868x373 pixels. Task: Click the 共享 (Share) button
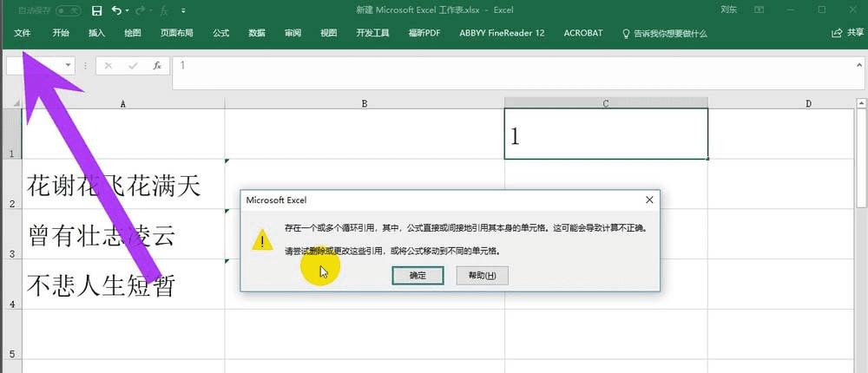(847, 33)
